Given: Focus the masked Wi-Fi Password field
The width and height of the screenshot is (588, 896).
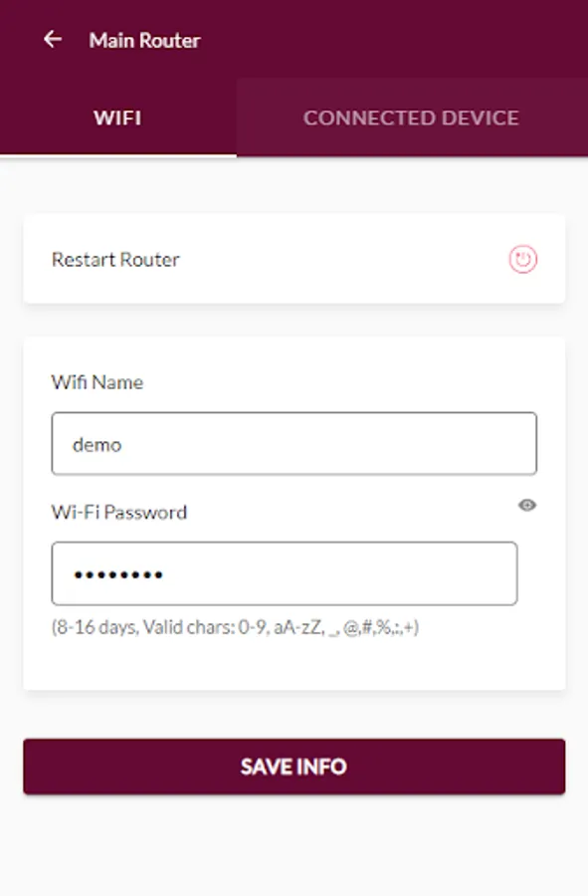Looking at the screenshot, I should tap(285, 573).
